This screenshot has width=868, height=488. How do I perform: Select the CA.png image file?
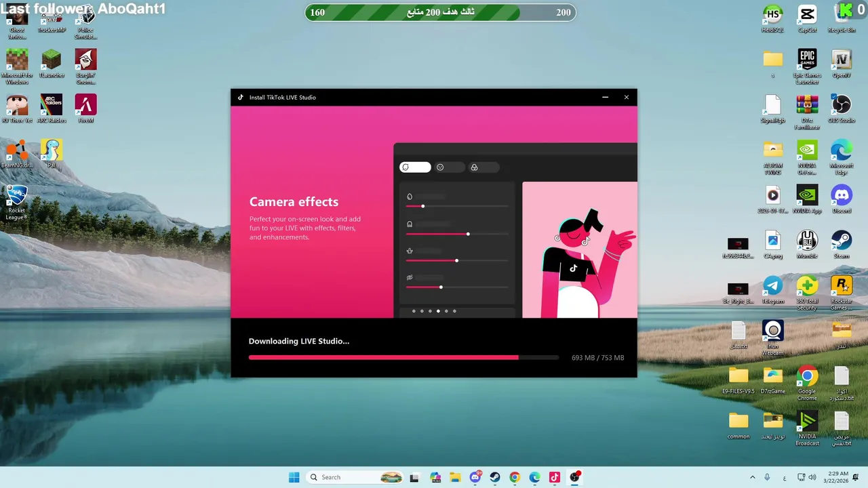[x=772, y=245]
